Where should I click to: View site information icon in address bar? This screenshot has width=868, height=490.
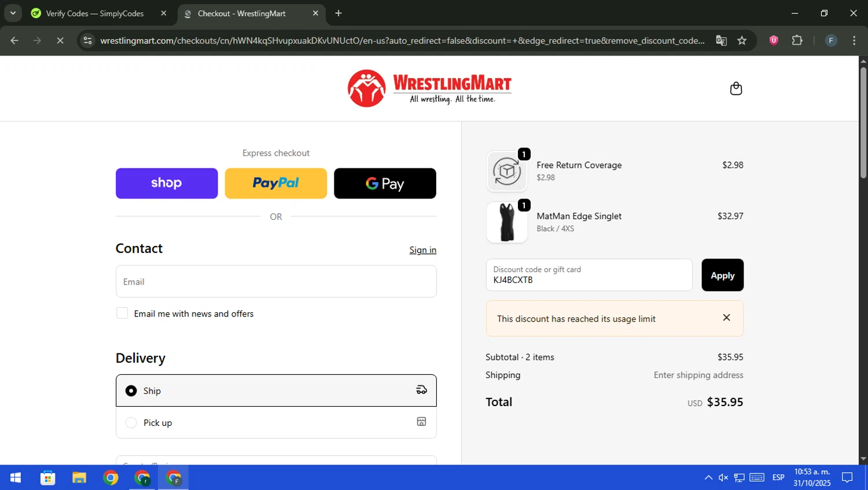tap(87, 40)
